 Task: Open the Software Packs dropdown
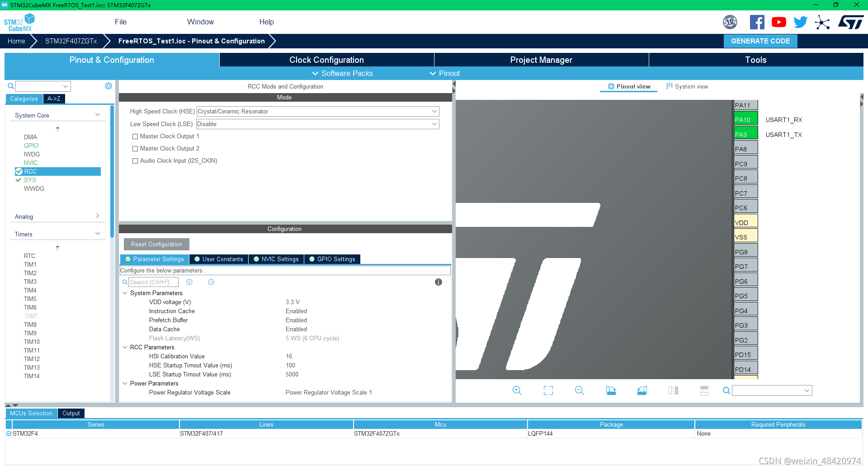tap(342, 73)
